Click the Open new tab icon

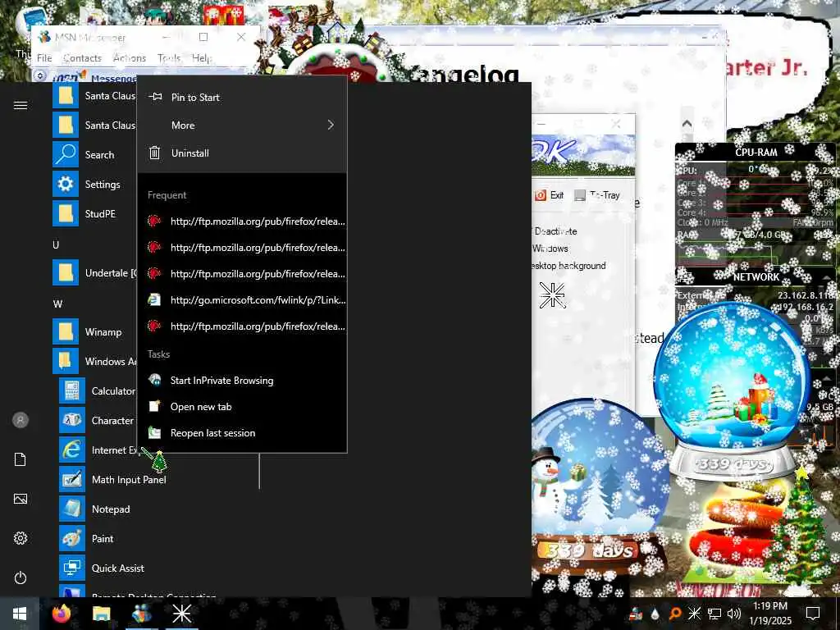pos(155,406)
